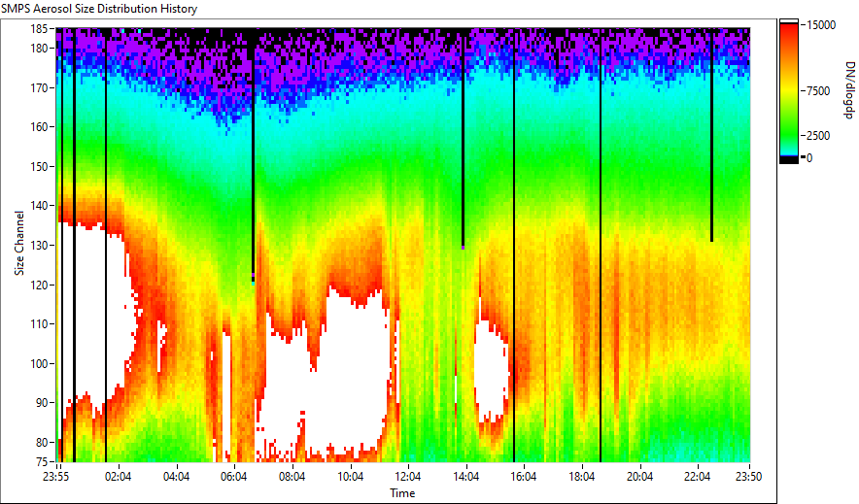Image resolution: width=859 pixels, height=504 pixels.
Task: Click the 22:04 time axis label
Action: click(698, 477)
